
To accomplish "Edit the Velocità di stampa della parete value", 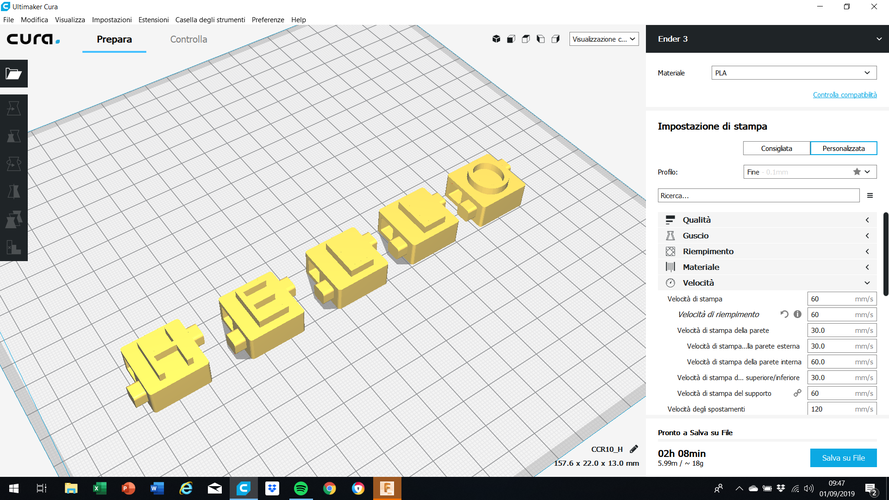I will tap(841, 330).
